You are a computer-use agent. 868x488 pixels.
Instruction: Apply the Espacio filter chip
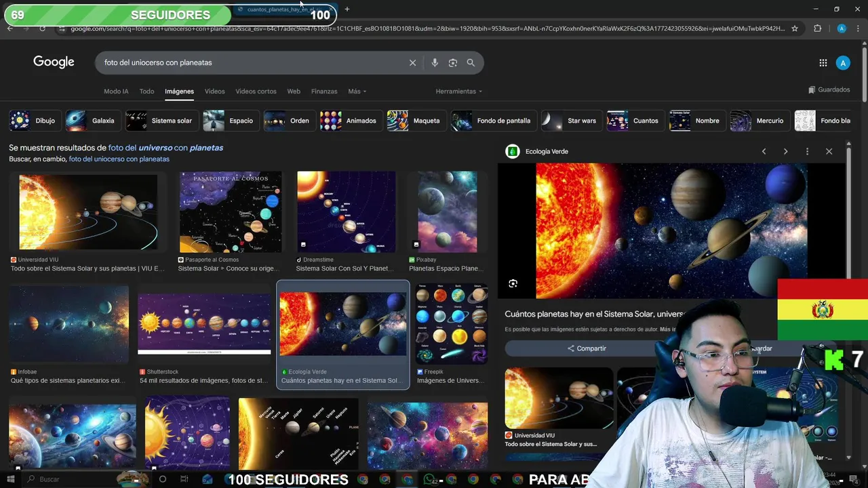click(x=230, y=121)
